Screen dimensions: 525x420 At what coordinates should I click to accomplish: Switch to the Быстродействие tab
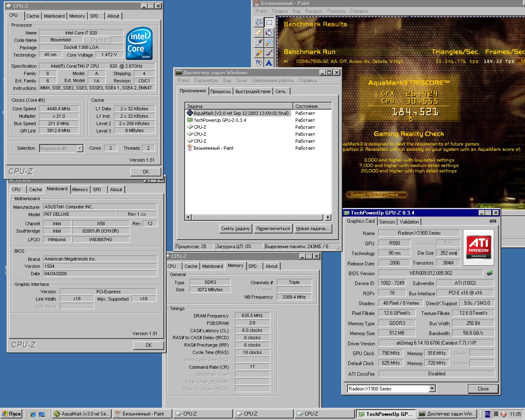pyautogui.click(x=253, y=91)
